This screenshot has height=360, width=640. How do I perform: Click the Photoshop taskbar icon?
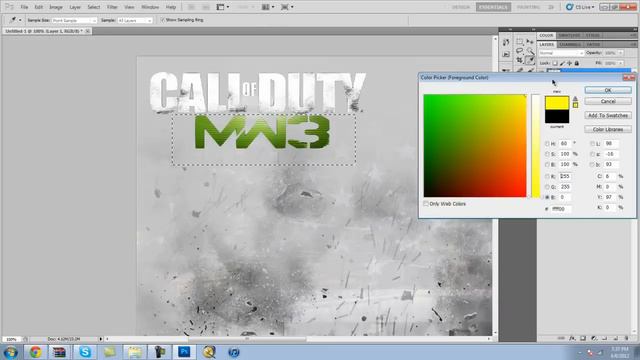(184, 352)
